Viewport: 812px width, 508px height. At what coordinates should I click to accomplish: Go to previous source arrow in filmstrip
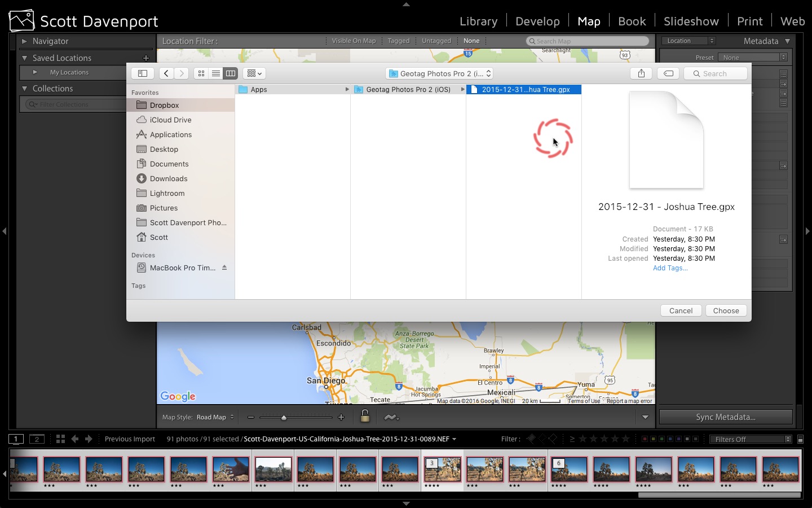click(x=75, y=439)
